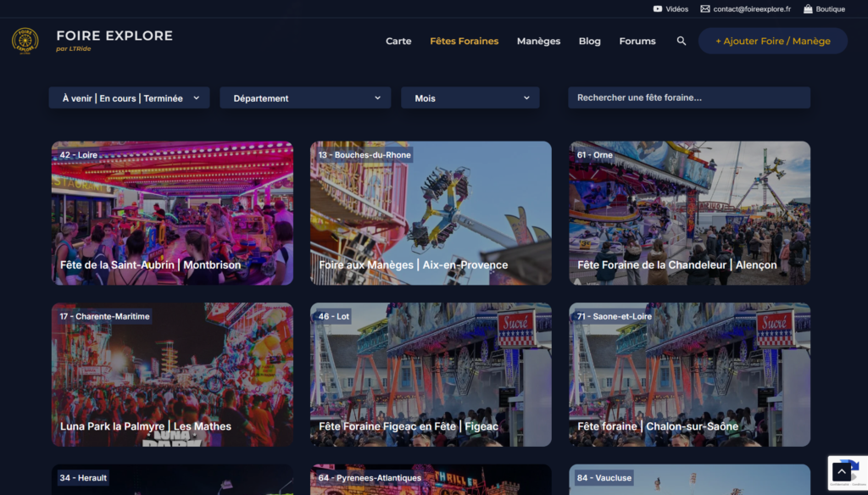868x495 pixels.
Task: Open the Carte navigation item
Action: [x=398, y=41]
